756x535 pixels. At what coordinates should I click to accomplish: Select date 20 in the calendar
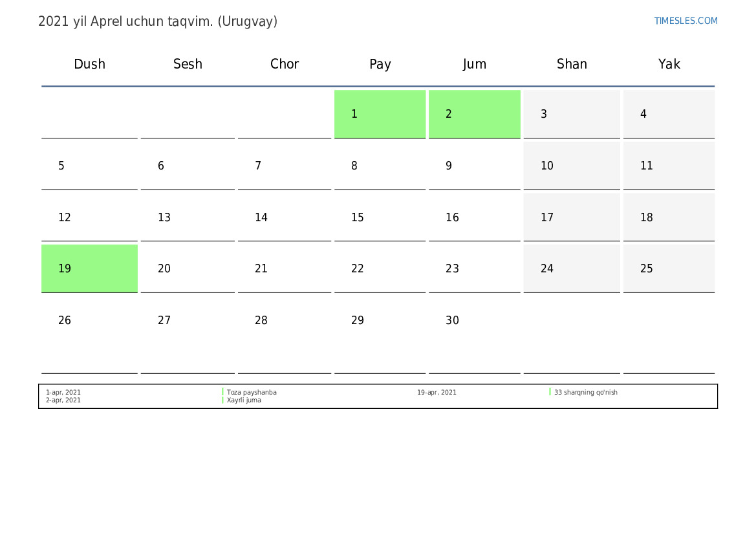(188, 268)
